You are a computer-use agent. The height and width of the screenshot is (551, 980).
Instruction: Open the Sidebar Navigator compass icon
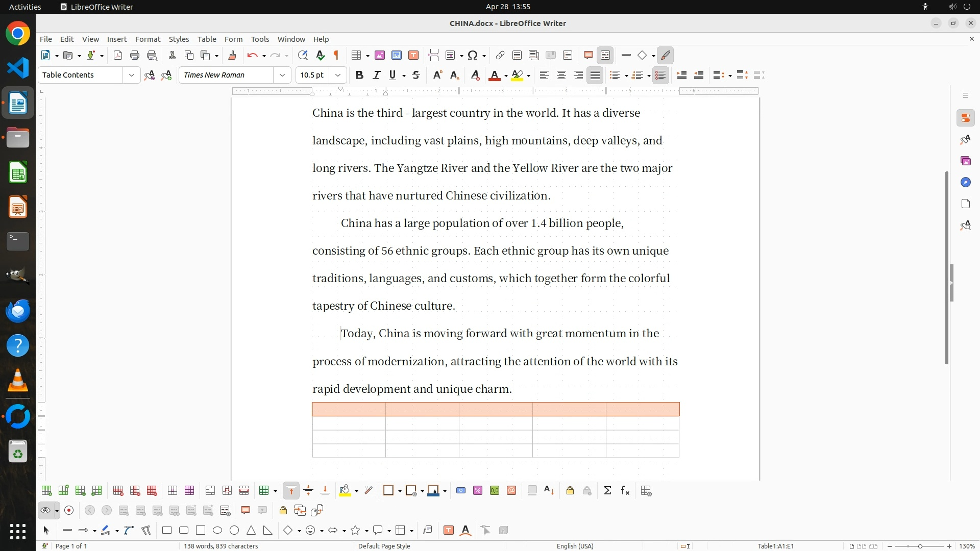click(965, 182)
